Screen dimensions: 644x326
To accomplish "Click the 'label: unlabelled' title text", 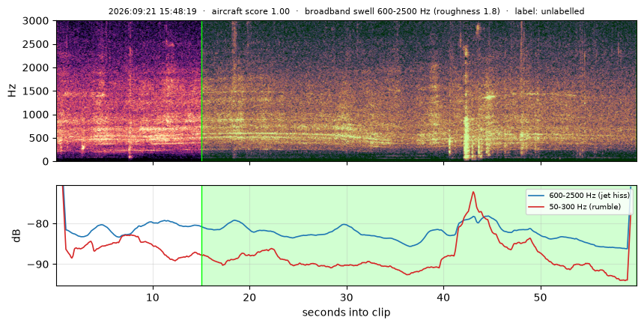I will (x=550, y=11).
